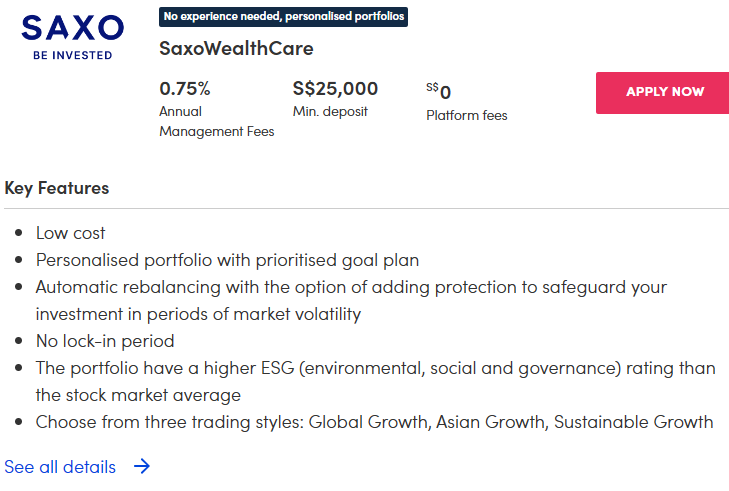Select the 'Personalised portfolio' feature line
This screenshot has height=491, width=729.
tap(227, 260)
